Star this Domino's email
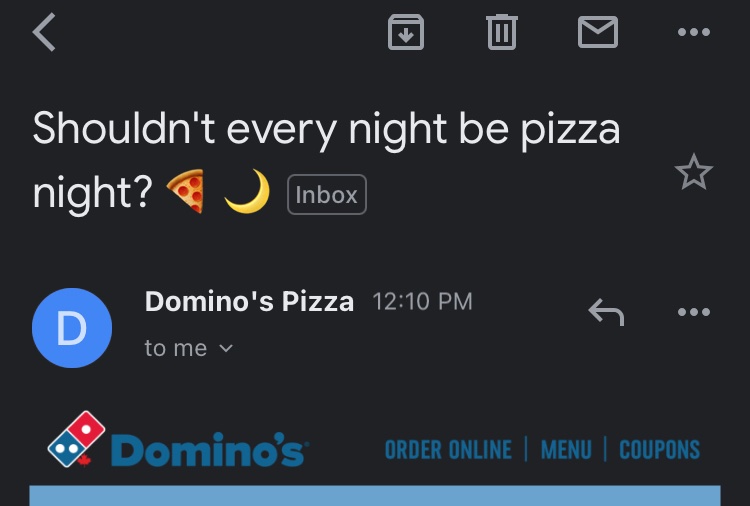Viewport: 750px width, 506px height. (x=694, y=172)
